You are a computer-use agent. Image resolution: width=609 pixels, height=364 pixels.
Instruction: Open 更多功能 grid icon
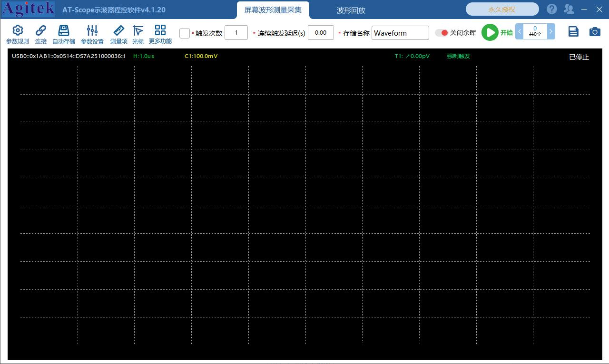[160, 30]
